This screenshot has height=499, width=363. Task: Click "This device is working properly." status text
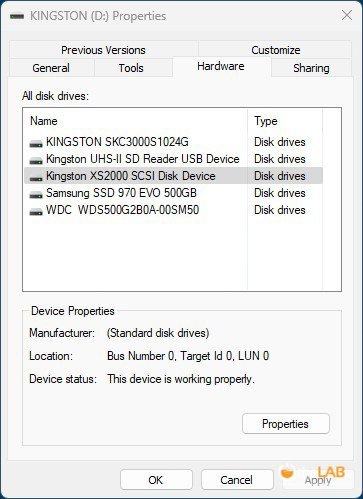181,379
